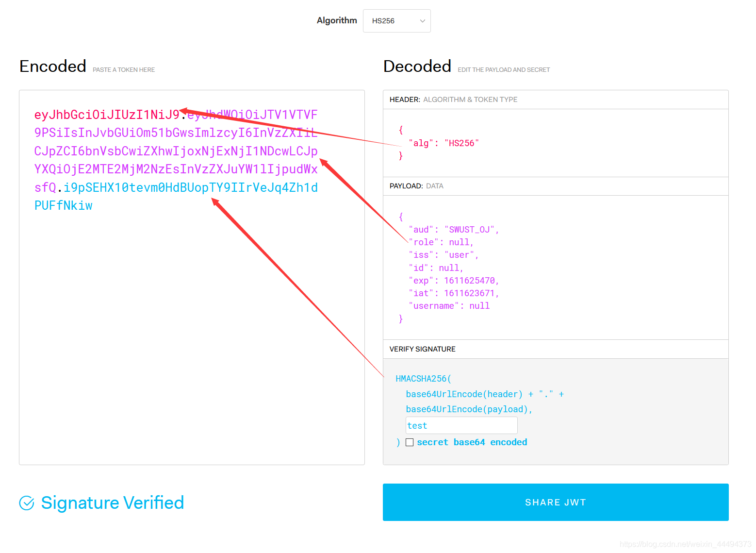Image resolution: width=756 pixels, height=553 pixels.
Task: Click the "username": null payload line
Action: [449, 305]
